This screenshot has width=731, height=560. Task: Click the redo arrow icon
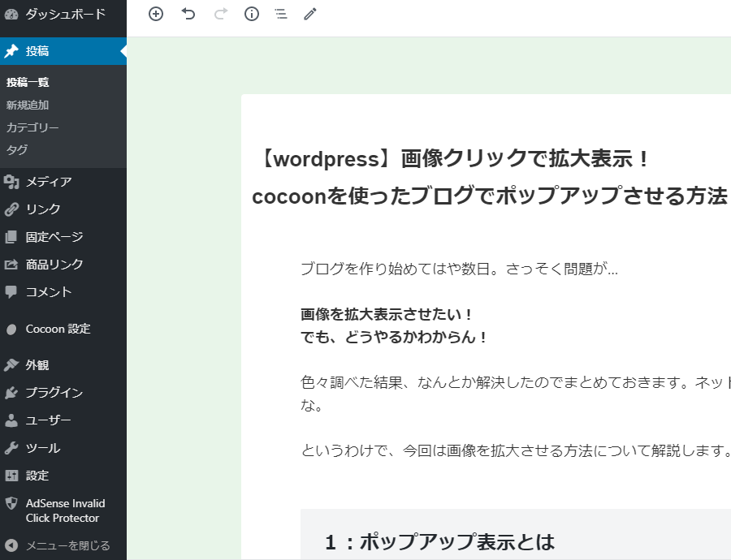pos(220,14)
